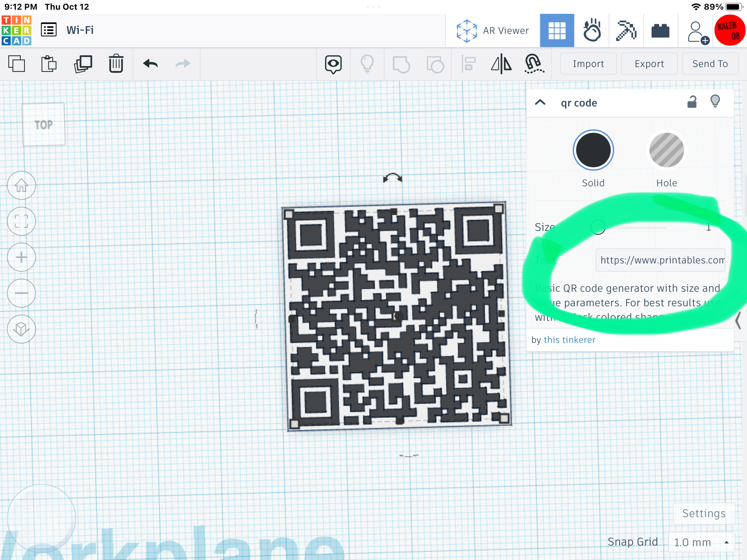Hide the qr code shape with lightbulb

pos(715,102)
